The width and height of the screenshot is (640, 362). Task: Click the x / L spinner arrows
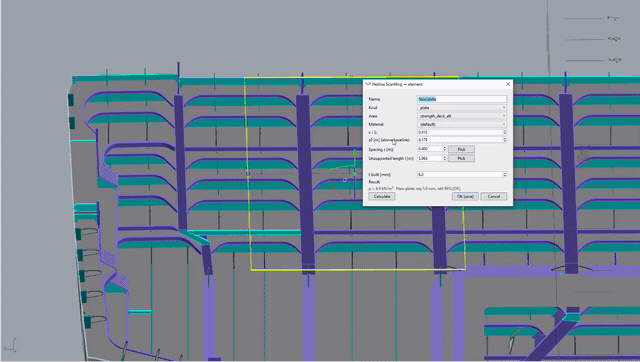pos(505,132)
